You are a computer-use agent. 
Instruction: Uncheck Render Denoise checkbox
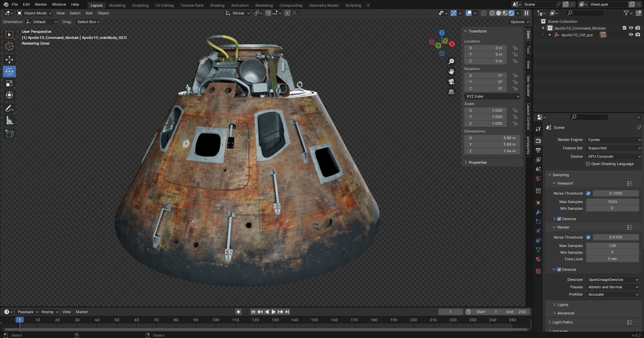coord(559,270)
